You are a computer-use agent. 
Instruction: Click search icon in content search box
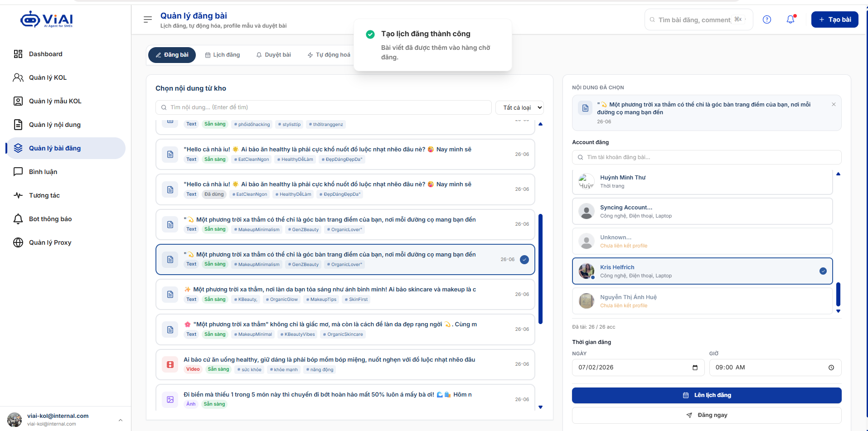(x=164, y=107)
